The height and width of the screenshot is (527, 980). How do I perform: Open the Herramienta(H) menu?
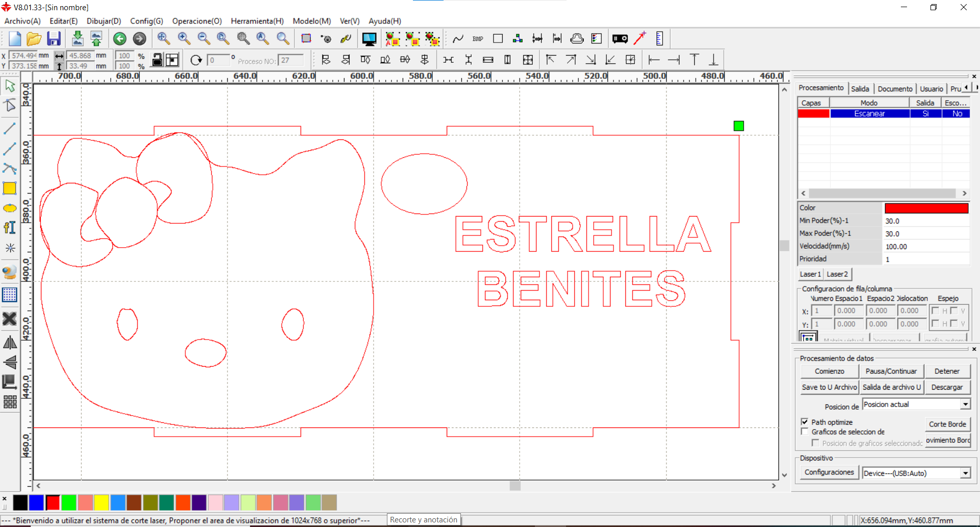pos(257,21)
